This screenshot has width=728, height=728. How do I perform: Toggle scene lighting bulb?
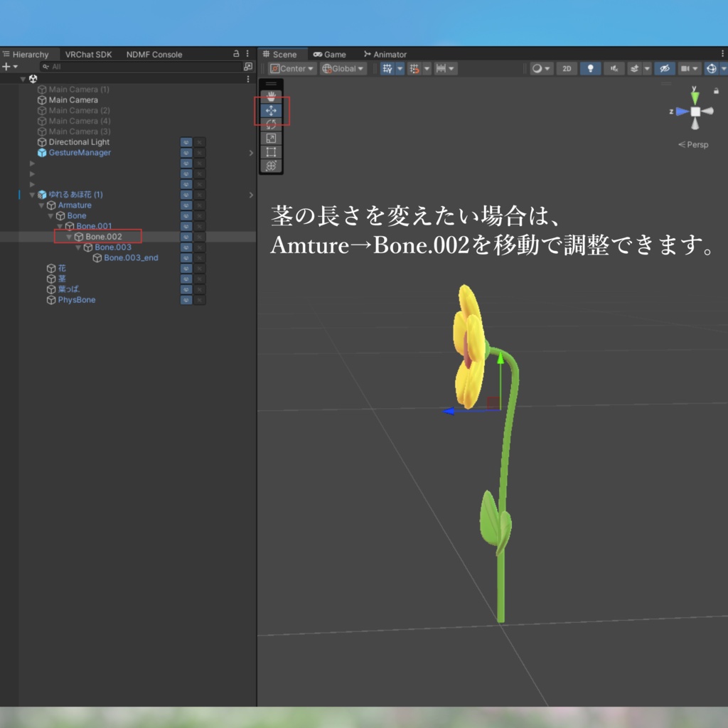click(x=591, y=69)
